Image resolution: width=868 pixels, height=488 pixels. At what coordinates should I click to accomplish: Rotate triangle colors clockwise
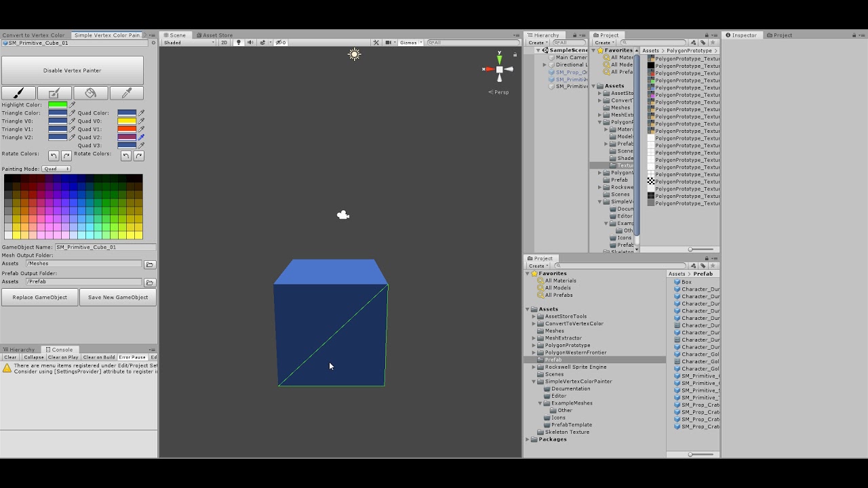(66, 156)
